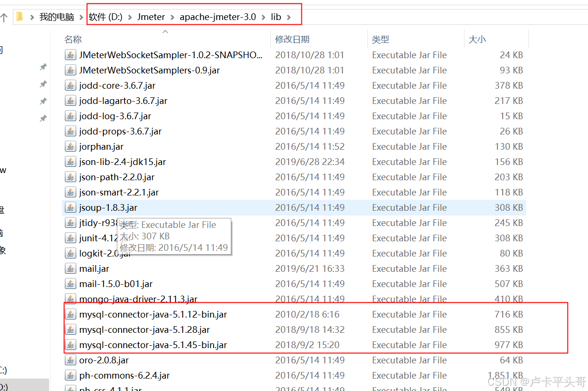Click the jar icon of JMeterWebSocketSamplers-0.9.jar
The width and height of the screenshot is (588, 391).
[x=71, y=70]
